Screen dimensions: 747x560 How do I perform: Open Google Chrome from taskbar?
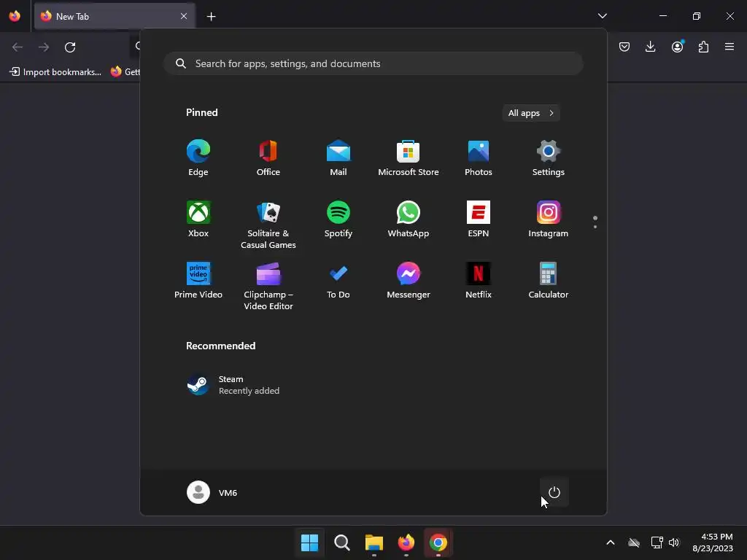click(x=438, y=542)
